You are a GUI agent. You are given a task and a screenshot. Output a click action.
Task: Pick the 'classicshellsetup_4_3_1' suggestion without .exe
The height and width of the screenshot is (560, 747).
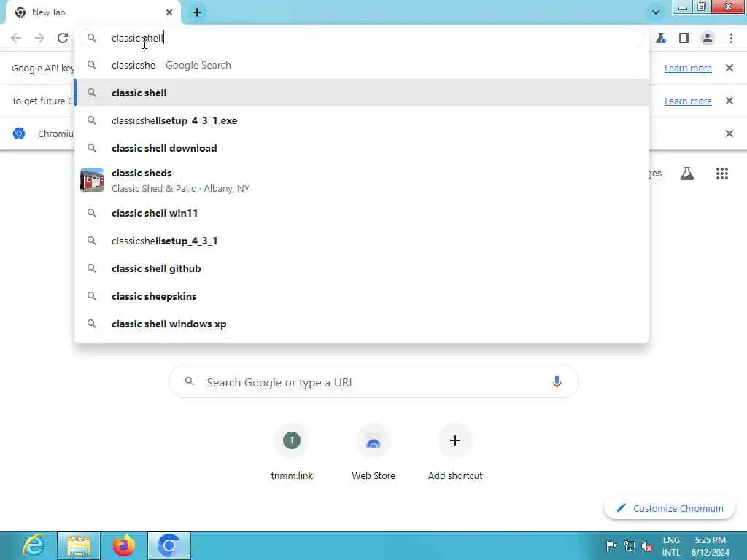tap(362, 241)
